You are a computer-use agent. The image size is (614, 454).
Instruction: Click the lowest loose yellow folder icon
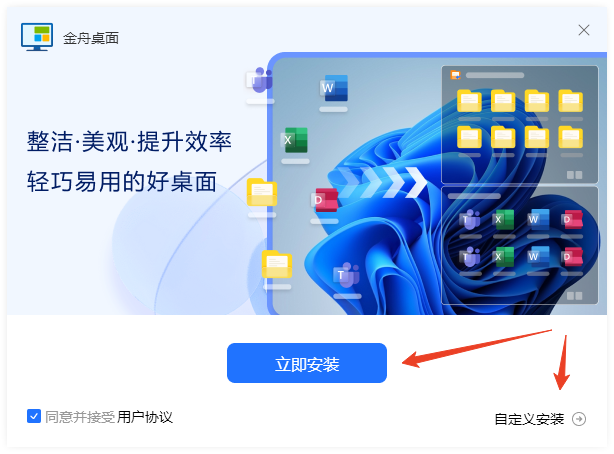click(277, 264)
